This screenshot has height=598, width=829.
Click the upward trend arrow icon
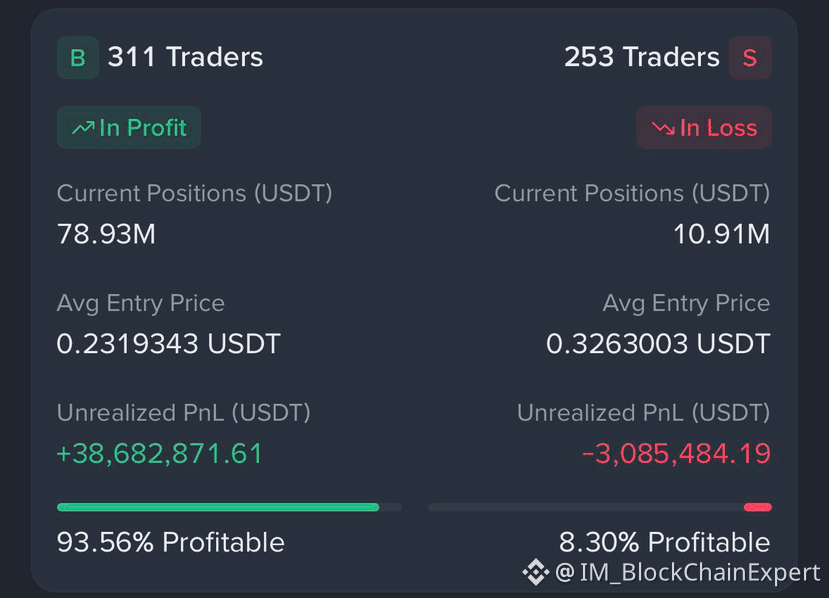[83, 128]
